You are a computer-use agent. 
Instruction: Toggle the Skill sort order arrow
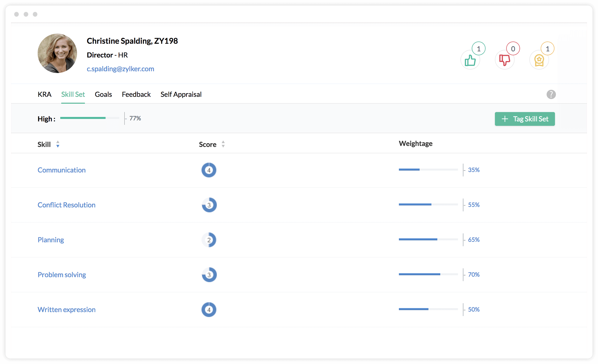pos(57,144)
